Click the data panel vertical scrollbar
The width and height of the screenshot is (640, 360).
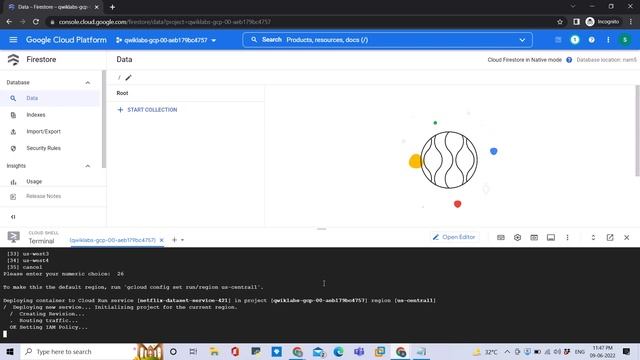[x=637, y=131]
